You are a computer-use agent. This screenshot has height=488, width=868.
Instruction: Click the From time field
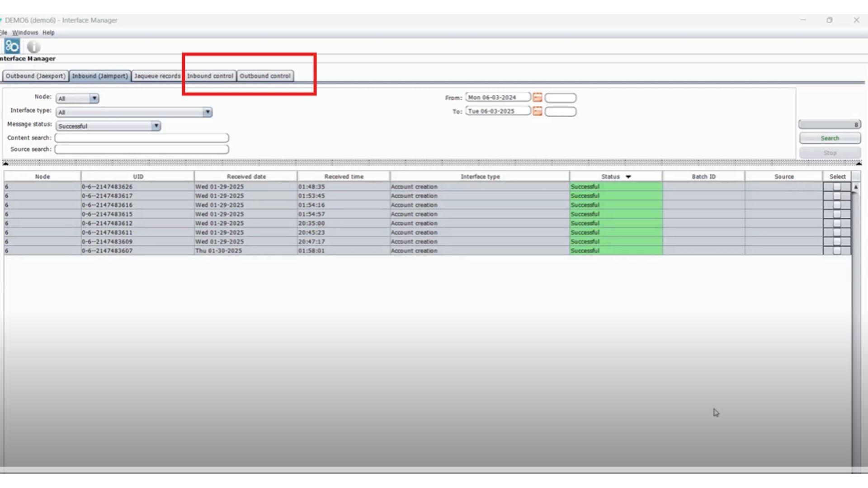[x=560, y=98]
